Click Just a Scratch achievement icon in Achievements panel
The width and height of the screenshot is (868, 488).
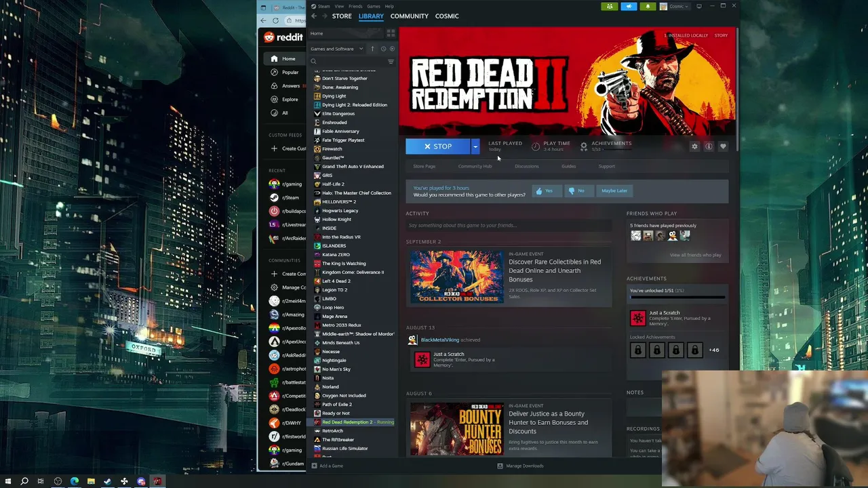[x=637, y=318]
